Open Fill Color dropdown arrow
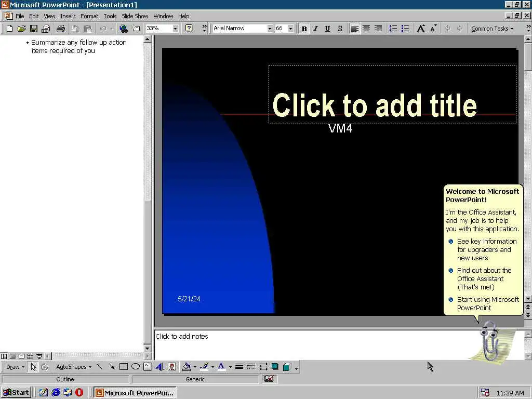This screenshot has height=399, width=532. pos(195,367)
